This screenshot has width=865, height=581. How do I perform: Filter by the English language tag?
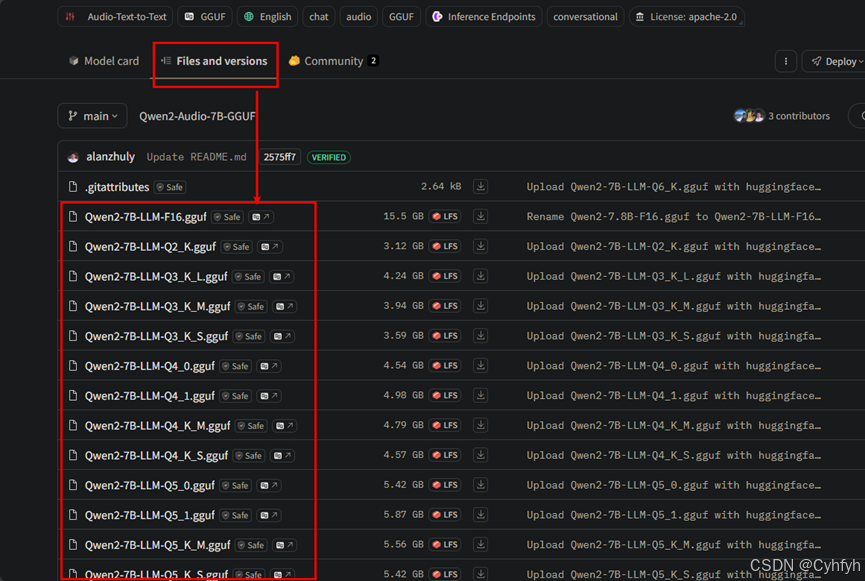click(x=268, y=17)
